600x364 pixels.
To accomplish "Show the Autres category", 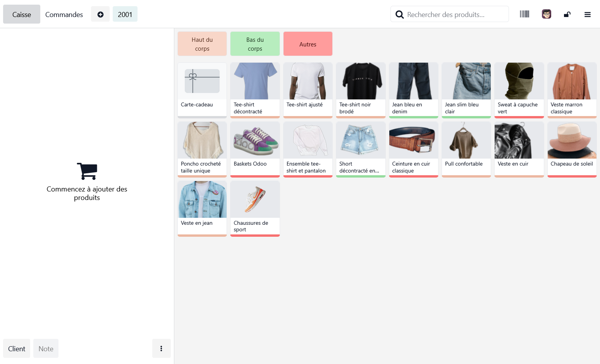I will click(x=308, y=43).
